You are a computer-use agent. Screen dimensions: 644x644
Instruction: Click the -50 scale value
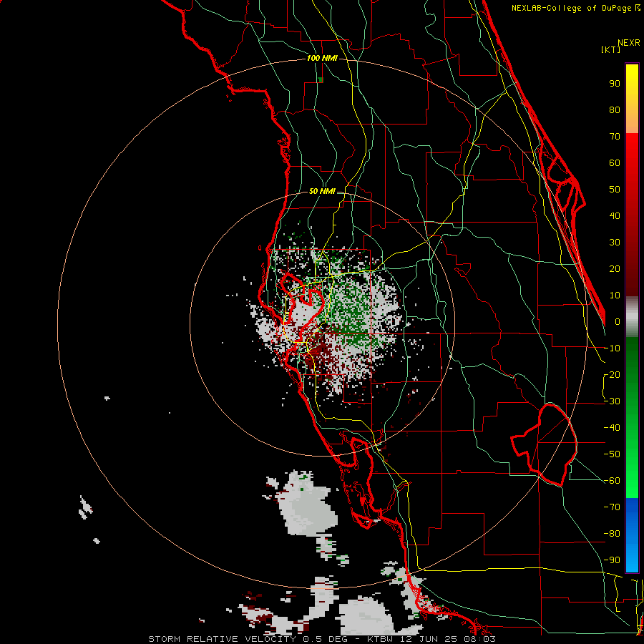[612, 454]
